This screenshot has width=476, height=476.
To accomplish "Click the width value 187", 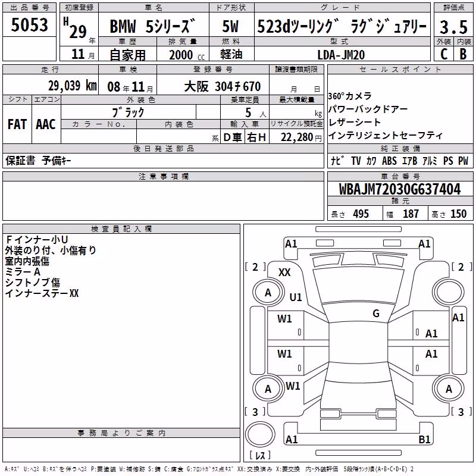I will click(411, 214).
